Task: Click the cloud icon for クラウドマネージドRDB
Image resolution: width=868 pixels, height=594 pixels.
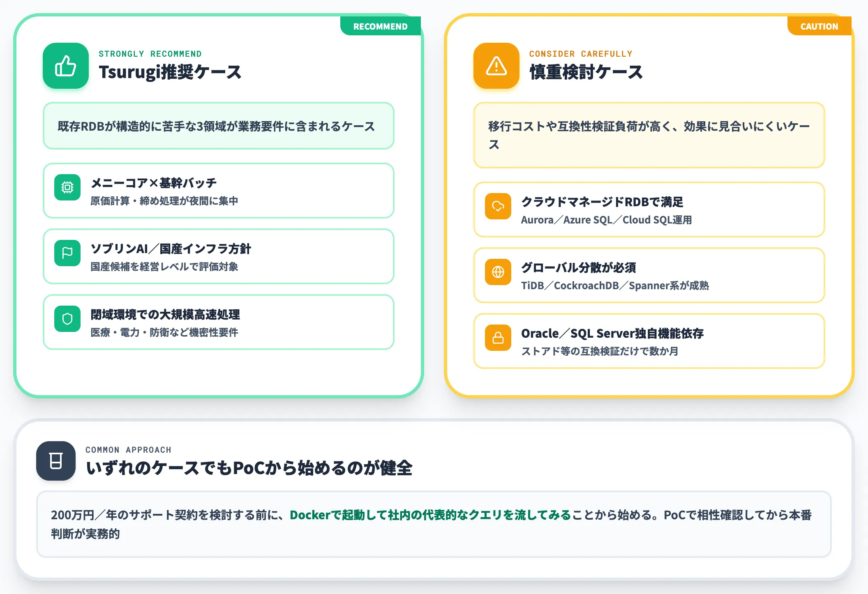Action: coord(498,206)
